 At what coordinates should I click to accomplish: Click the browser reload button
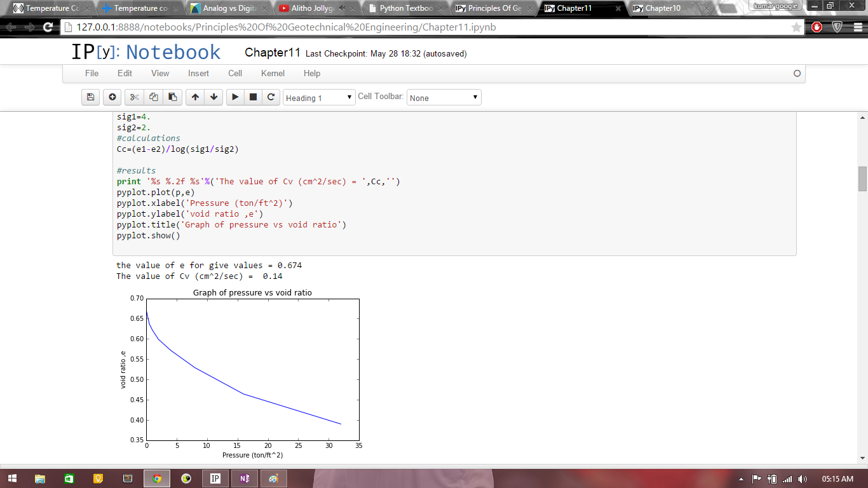[48, 27]
